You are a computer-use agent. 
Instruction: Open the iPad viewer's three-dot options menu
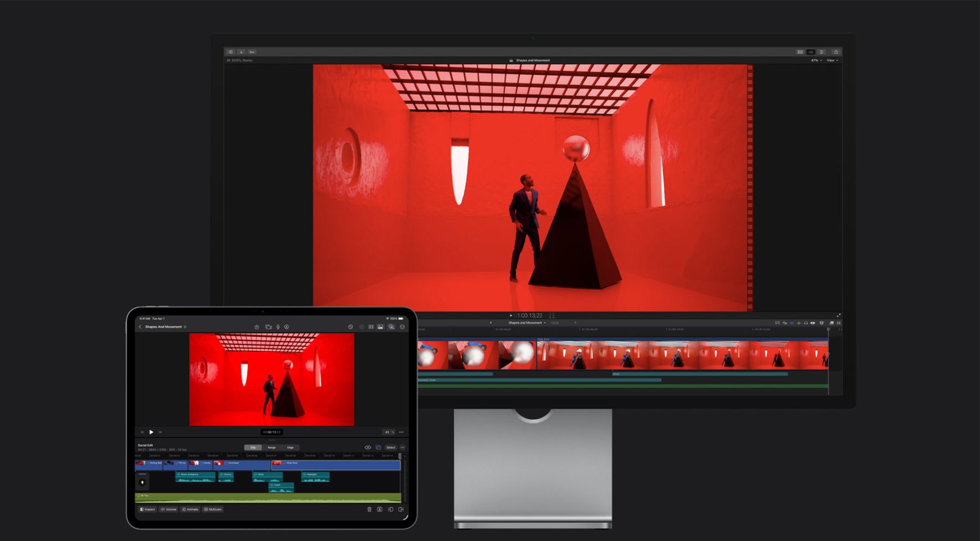(401, 432)
